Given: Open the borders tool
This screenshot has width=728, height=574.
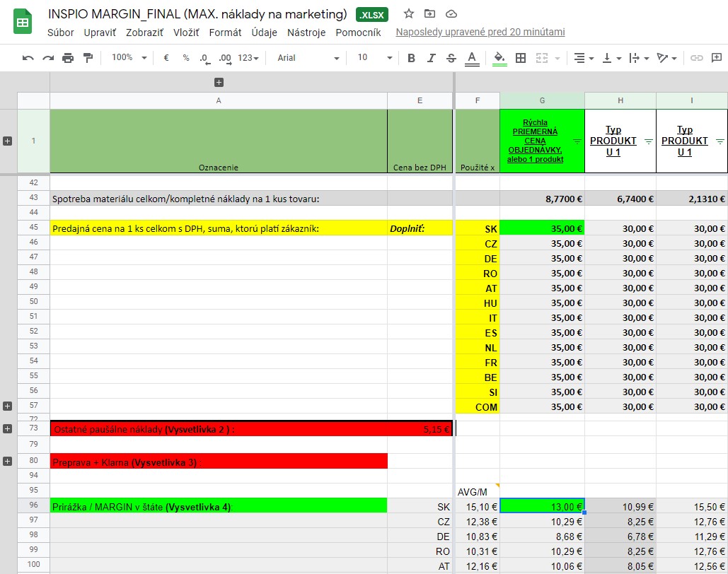Looking at the screenshot, I should (521, 58).
